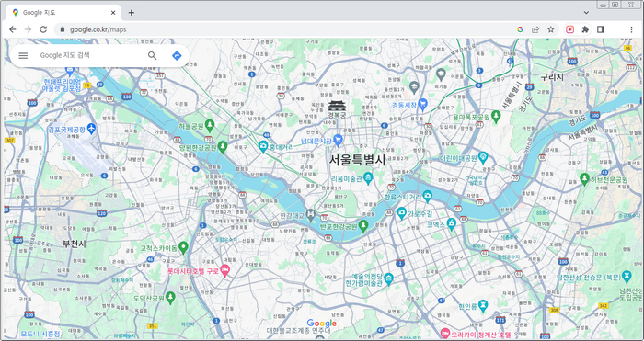Select the 반포한강공원 park marker
The width and height of the screenshot is (644, 341).
click(x=363, y=226)
